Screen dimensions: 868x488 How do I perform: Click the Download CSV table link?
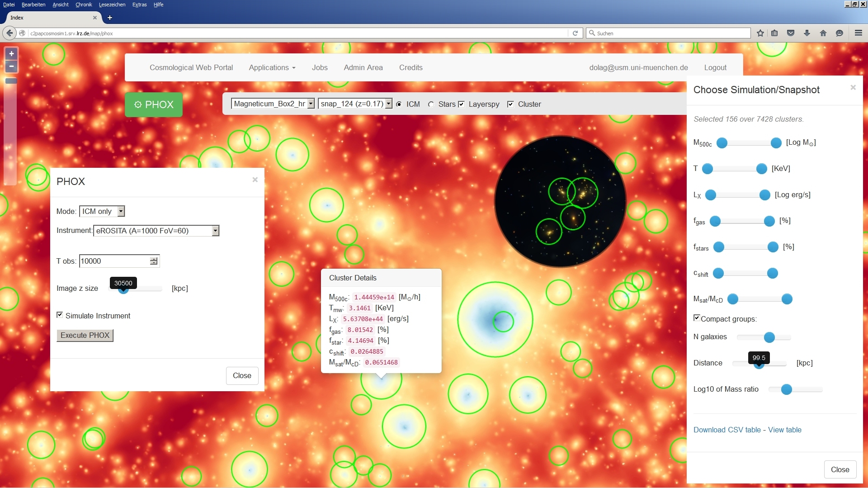pos(727,430)
